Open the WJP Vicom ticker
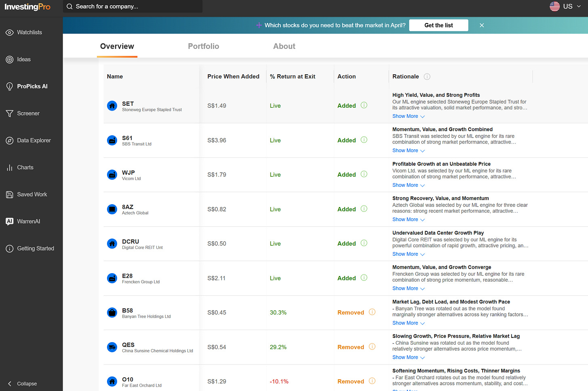The width and height of the screenshot is (588, 391). pos(128,172)
